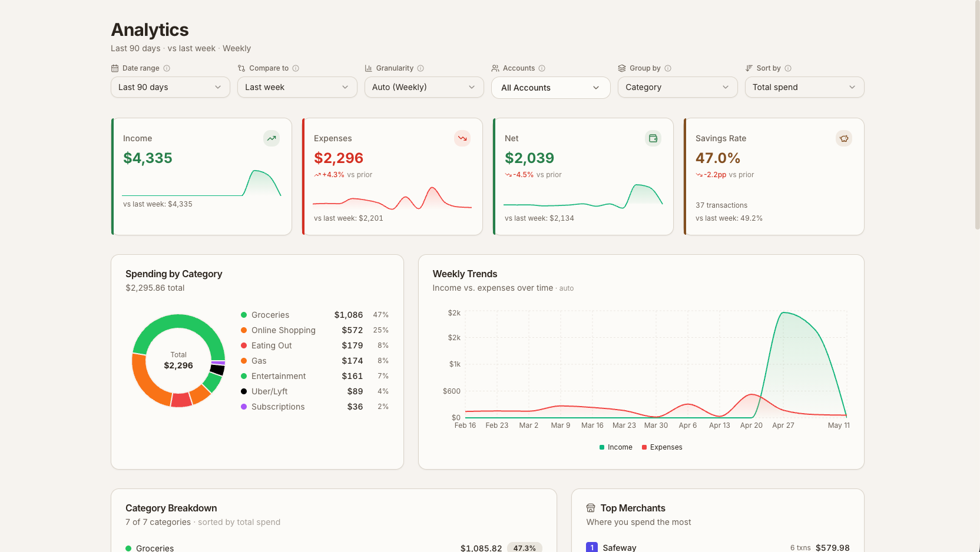Open the Sort by info icon
Viewport: 980px width, 552px height.
[788, 68]
